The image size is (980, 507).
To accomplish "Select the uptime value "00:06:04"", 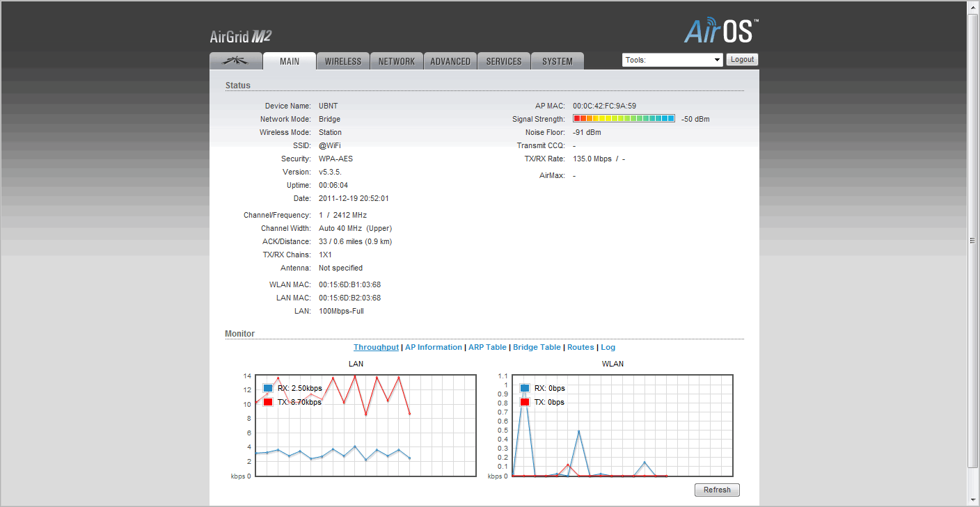I will pyautogui.click(x=333, y=185).
